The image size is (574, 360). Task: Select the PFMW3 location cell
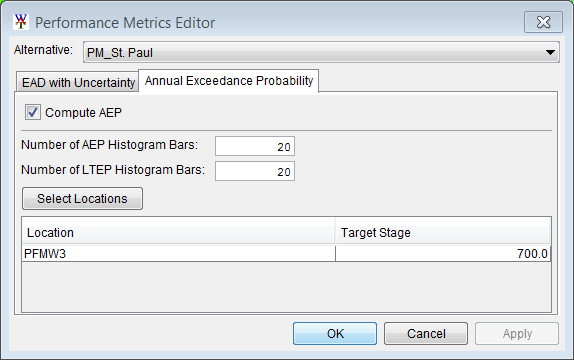point(179,253)
